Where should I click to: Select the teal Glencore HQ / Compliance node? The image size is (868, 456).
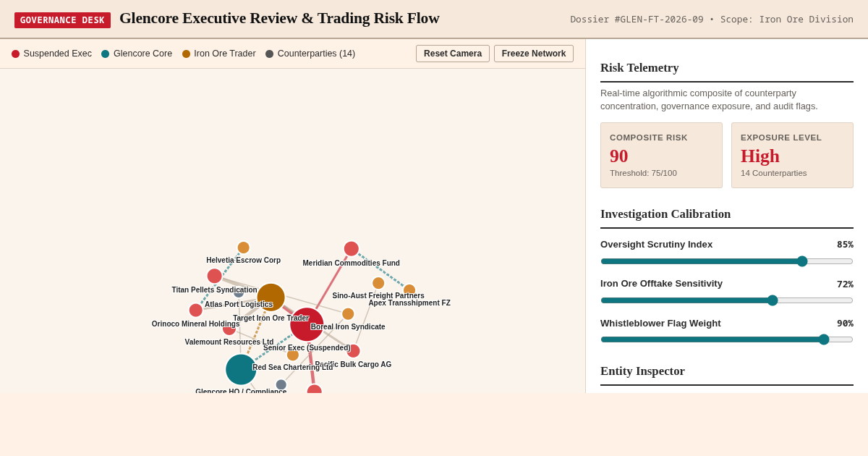241,369
